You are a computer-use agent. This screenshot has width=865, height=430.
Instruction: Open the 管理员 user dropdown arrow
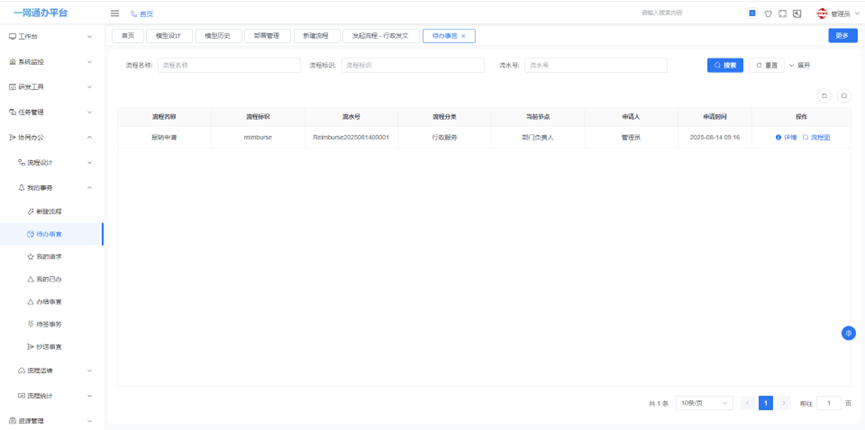coord(857,14)
